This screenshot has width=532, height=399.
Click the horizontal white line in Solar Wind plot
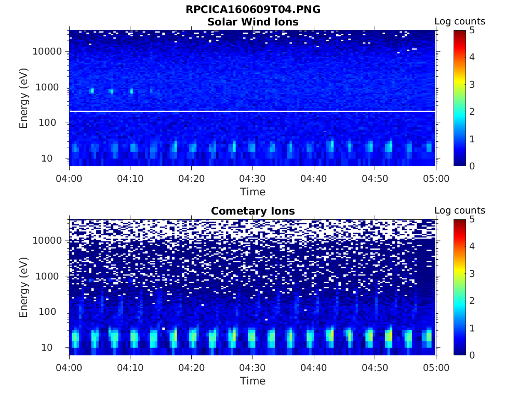click(252, 111)
